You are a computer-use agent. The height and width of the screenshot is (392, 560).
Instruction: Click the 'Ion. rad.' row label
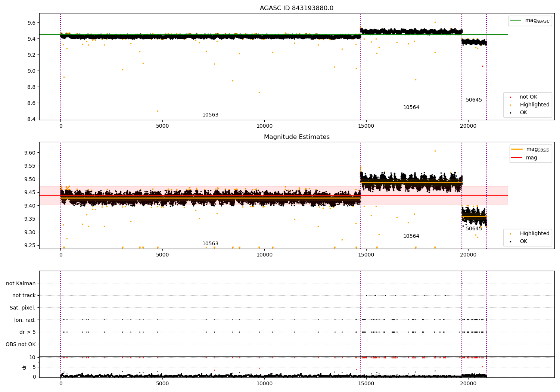point(25,320)
